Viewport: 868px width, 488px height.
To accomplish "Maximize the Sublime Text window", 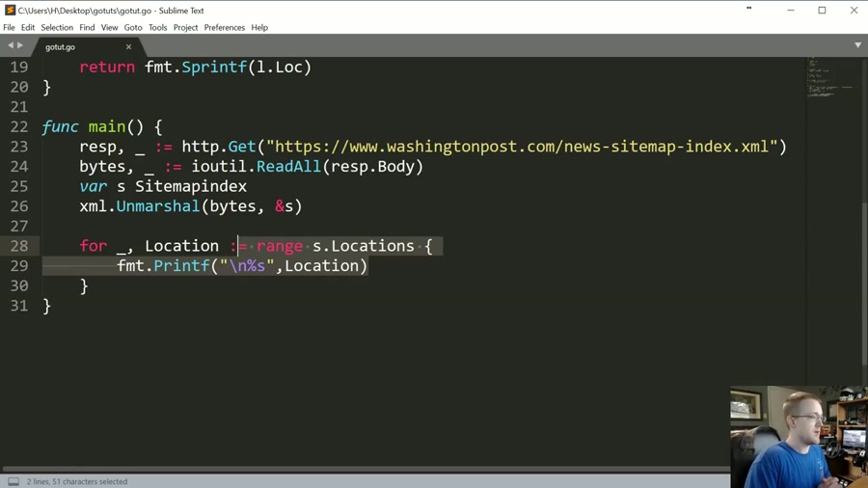I will (x=822, y=10).
